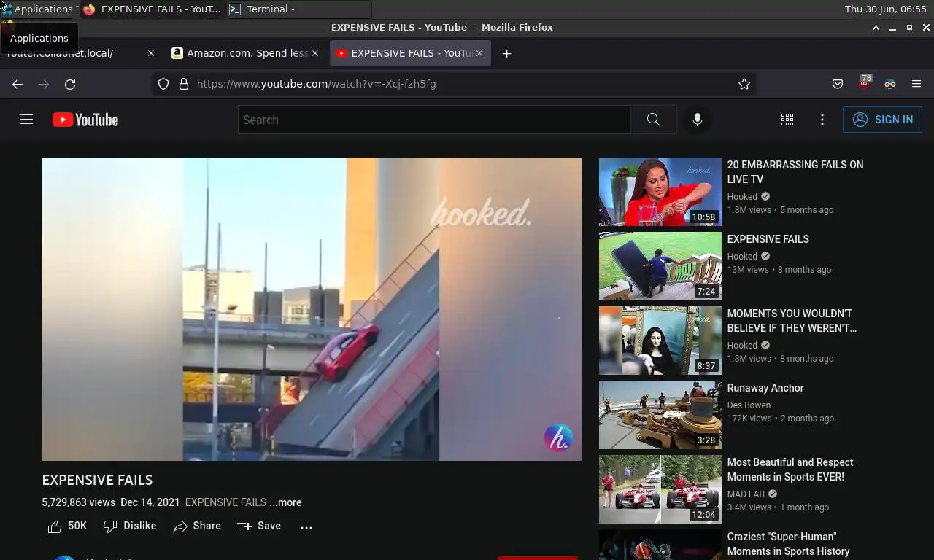Open a new browser tab

pos(506,53)
